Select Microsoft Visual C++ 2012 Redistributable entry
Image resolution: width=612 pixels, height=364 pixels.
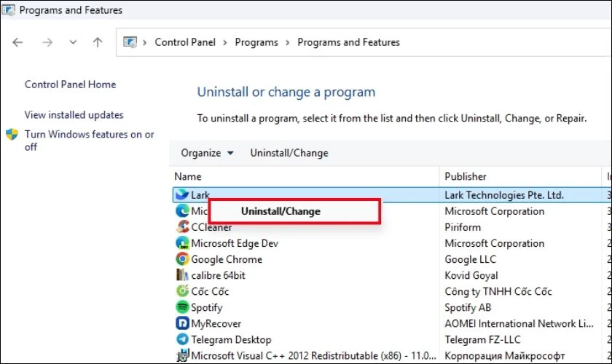tap(313, 355)
